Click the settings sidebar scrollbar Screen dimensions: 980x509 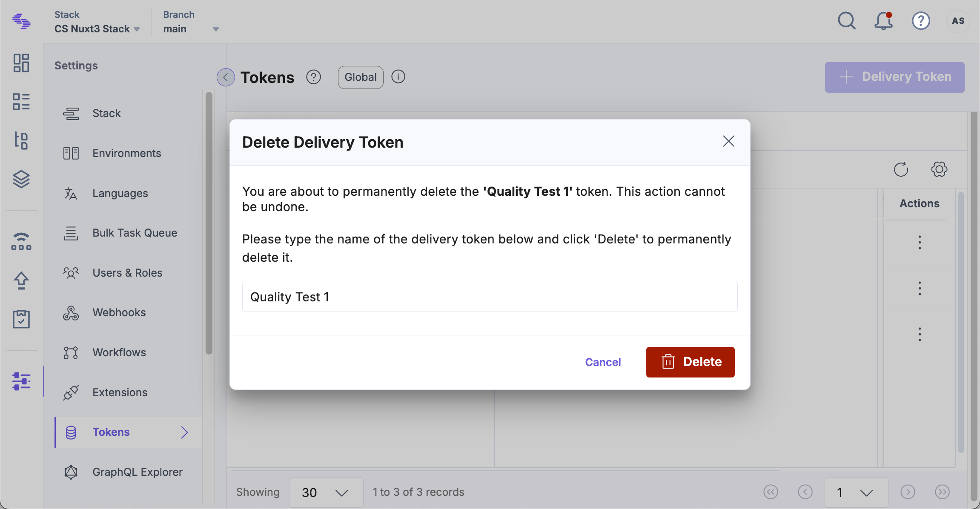click(209, 223)
